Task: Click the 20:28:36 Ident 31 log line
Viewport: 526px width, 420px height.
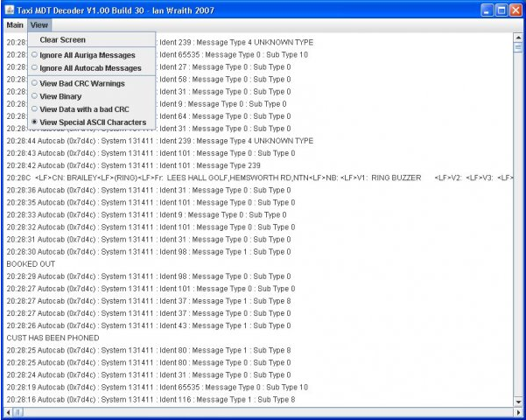Action: 149,190
